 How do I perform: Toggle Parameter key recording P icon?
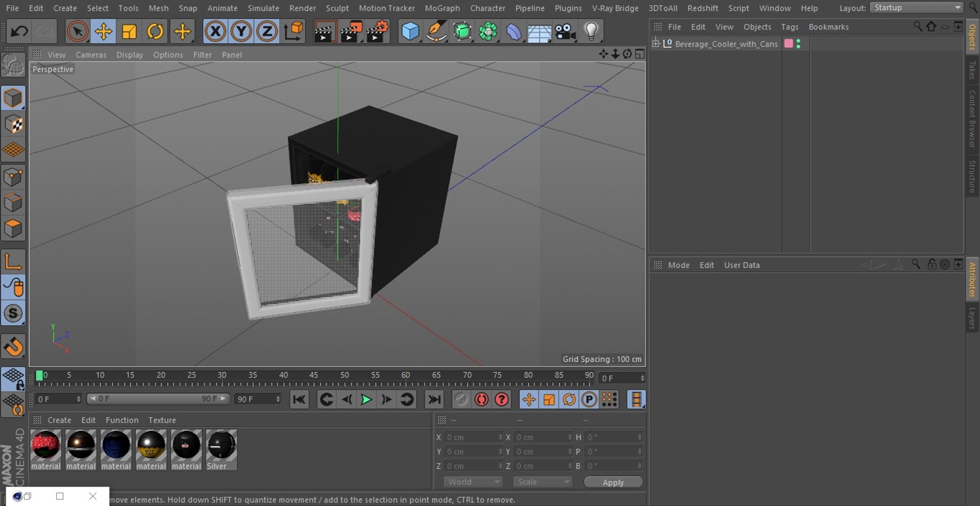pos(589,399)
